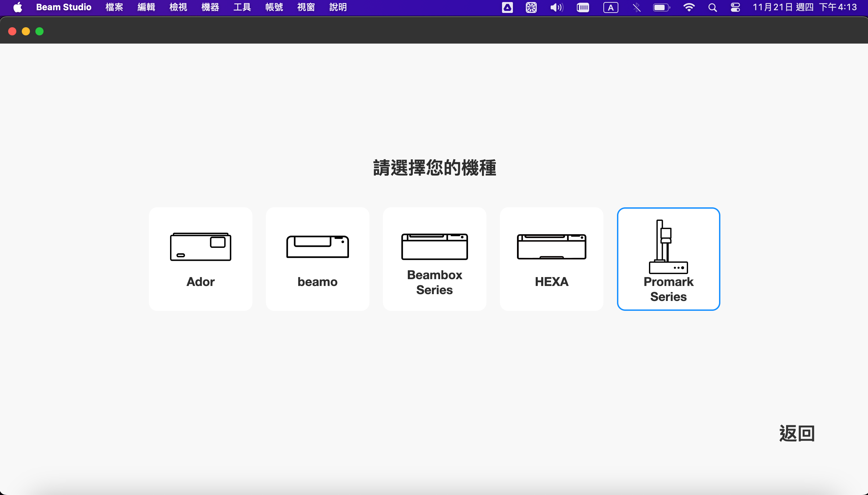Click the battery status icon
868x495 pixels.
coord(662,7)
